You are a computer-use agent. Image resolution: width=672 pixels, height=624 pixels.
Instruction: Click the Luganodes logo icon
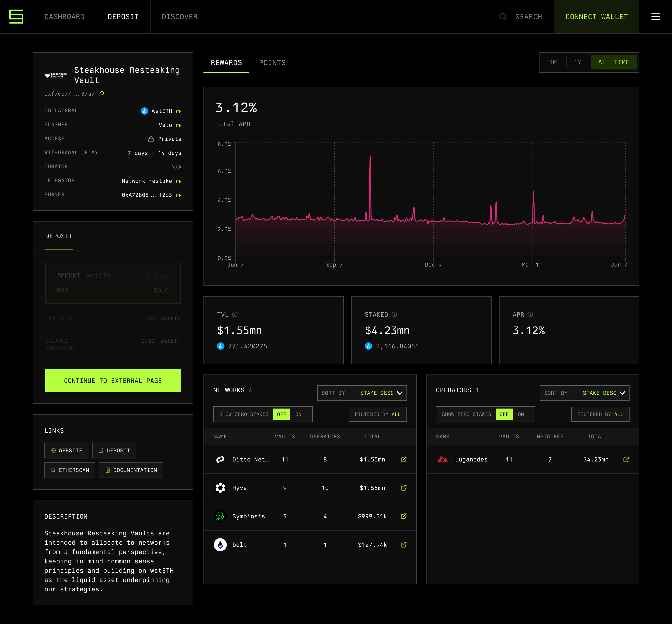[x=443, y=459]
